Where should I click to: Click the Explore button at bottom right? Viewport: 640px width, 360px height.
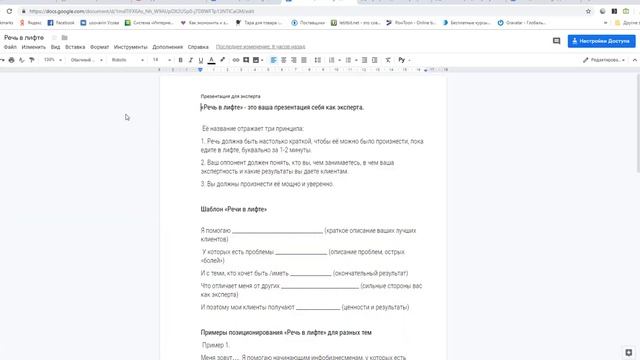pos(629,352)
